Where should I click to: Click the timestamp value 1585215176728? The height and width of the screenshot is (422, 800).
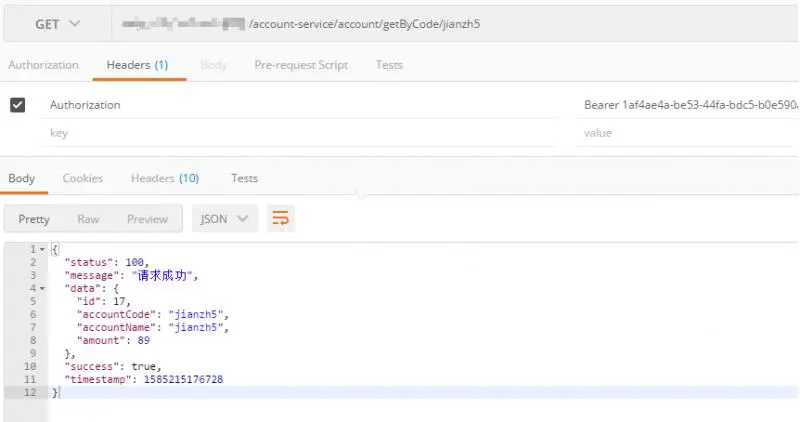(183, 379)
